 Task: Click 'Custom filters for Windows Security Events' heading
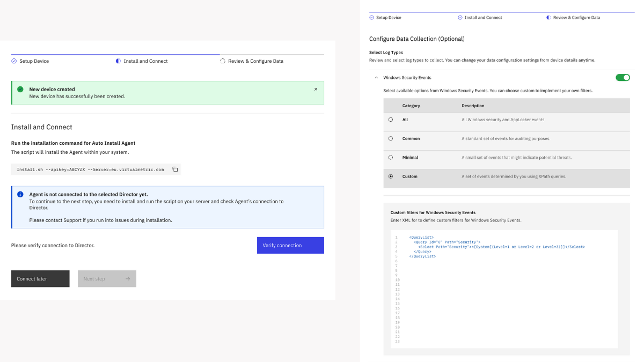pyautogui.click(x=433, y=212)
